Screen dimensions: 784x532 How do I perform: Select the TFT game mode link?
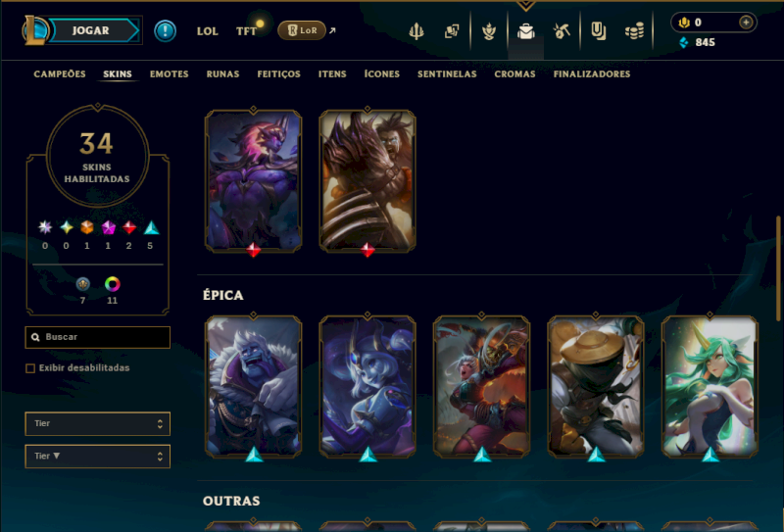(x=246, y=31)
